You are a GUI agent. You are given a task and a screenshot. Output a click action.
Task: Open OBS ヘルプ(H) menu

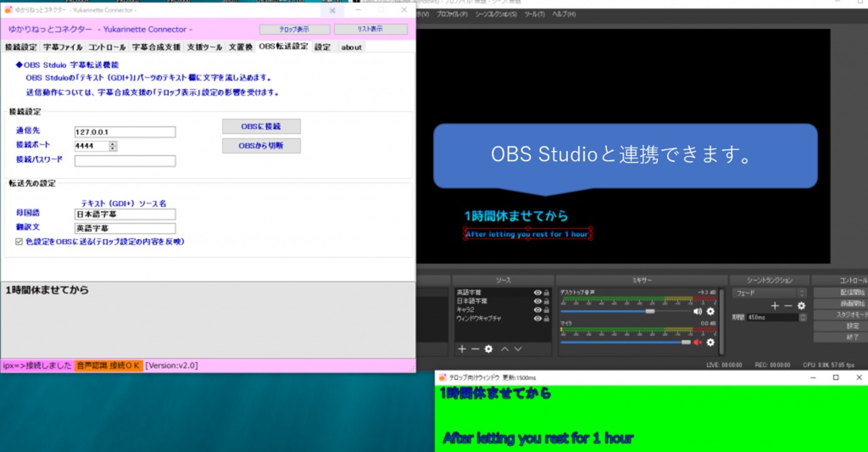564,14
